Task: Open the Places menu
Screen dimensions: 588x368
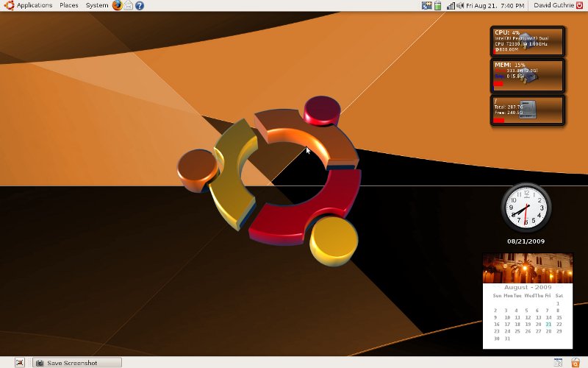Action: (69, 5)
